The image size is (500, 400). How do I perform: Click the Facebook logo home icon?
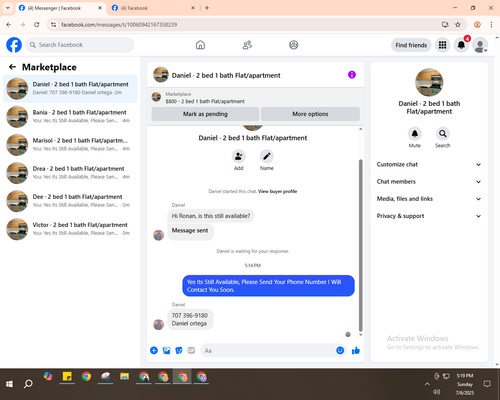click(x=14, y=45)
